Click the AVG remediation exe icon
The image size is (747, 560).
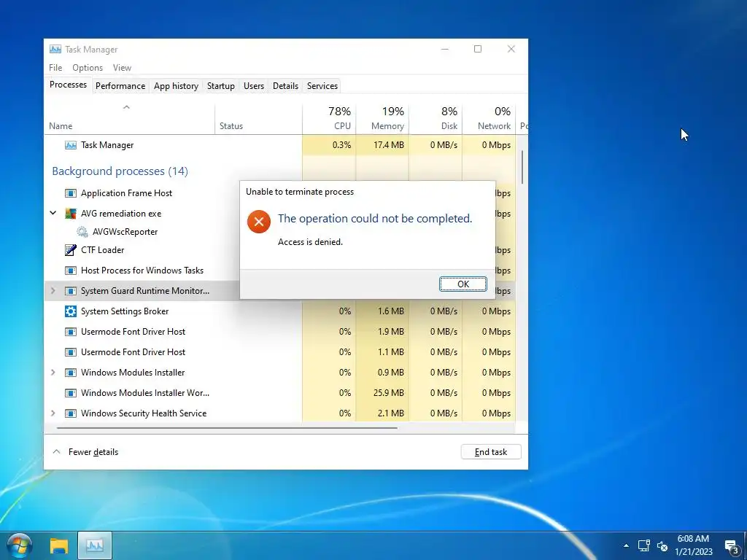[x=71, y=214]
